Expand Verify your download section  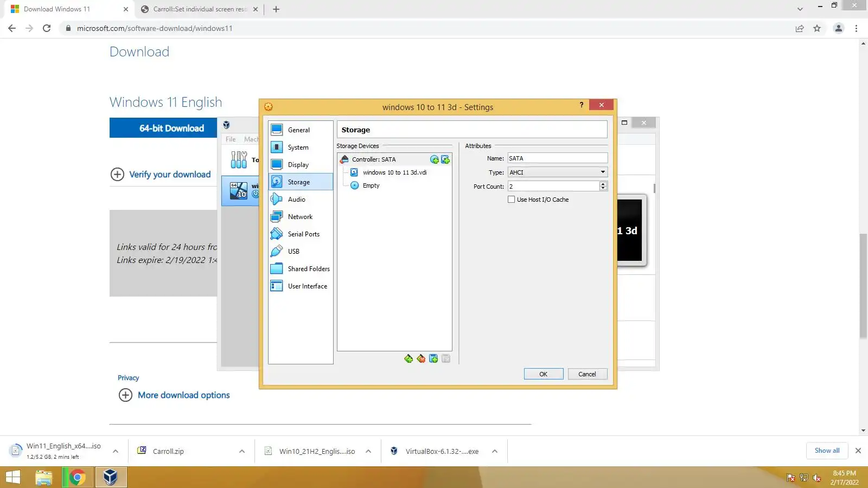click(161, 175)
